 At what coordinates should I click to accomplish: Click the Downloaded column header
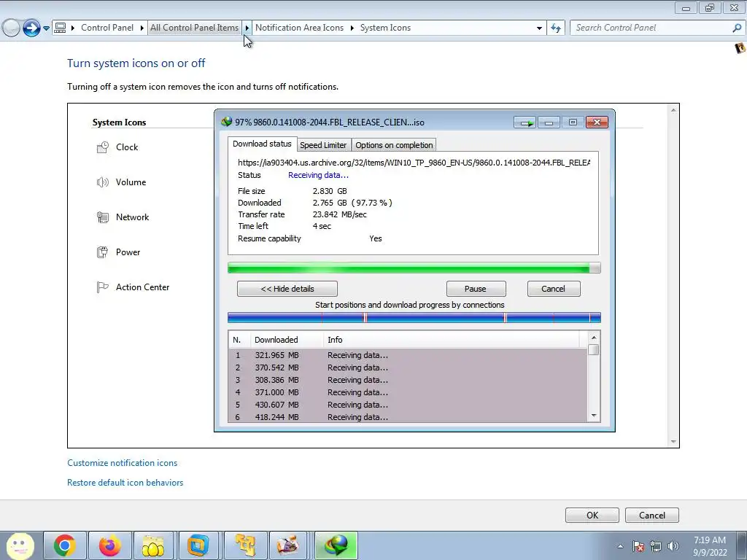pyautogui.click(x=287, y=340)
